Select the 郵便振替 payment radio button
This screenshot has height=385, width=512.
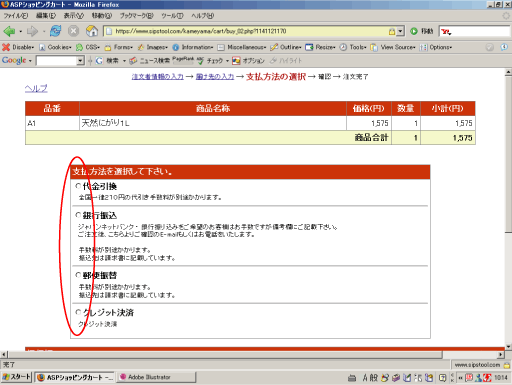pos(78,275)
